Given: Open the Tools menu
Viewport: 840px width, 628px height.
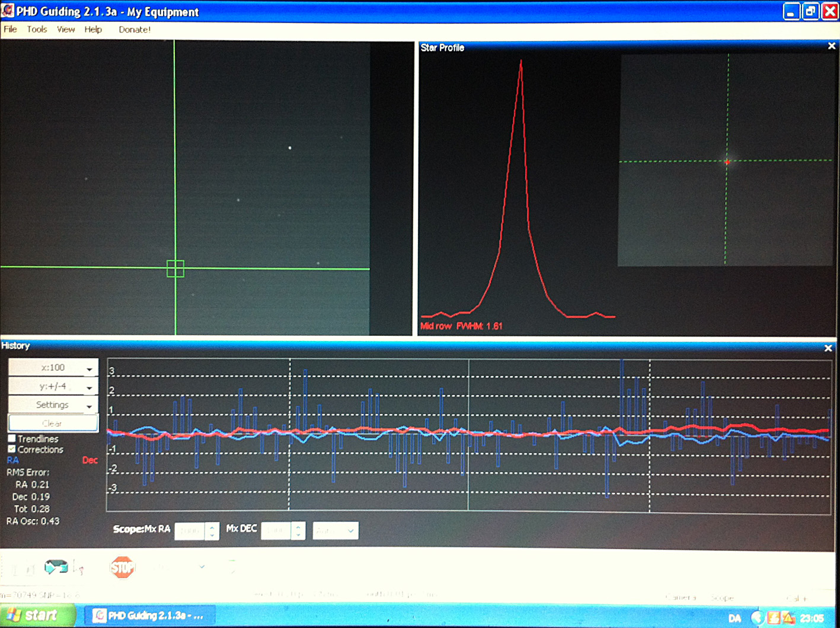Looking at the screenshot, I should [37, 29].
